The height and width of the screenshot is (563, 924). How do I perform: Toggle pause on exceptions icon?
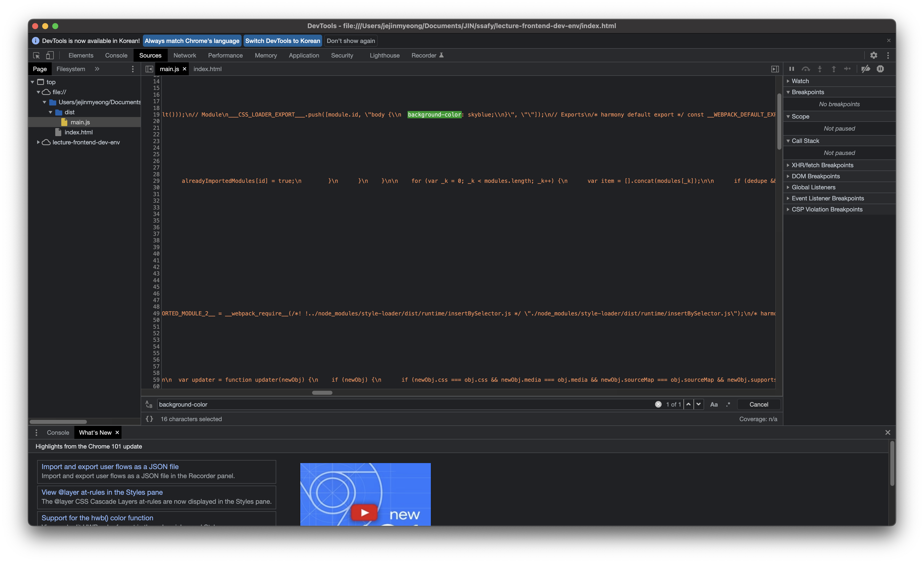pos(880,69)
